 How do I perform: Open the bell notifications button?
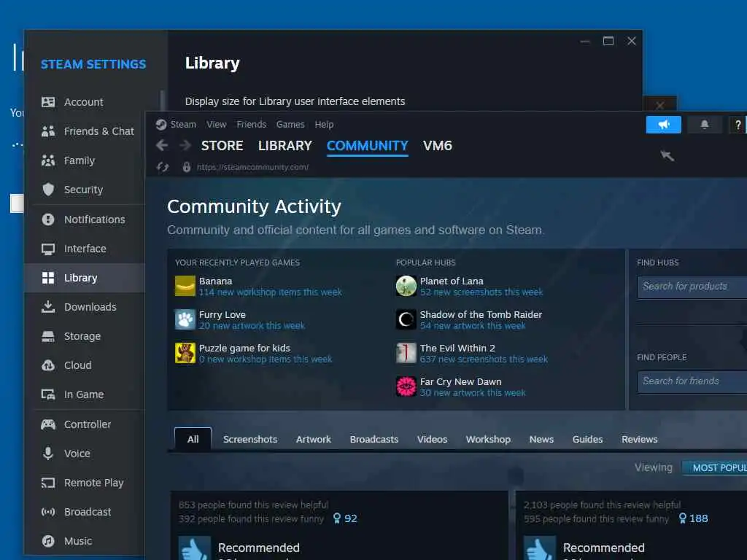pyautogui.click(x=705, y=125)
